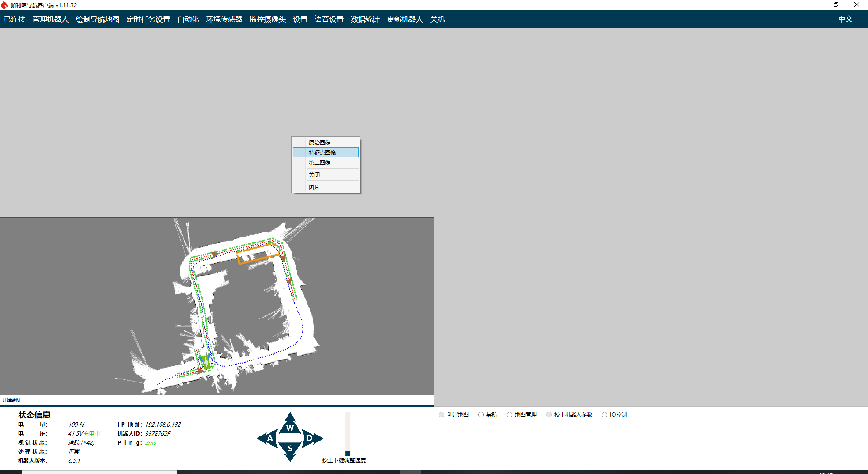
Task: Select the 导航 radio option
Action: coord(481,415)
